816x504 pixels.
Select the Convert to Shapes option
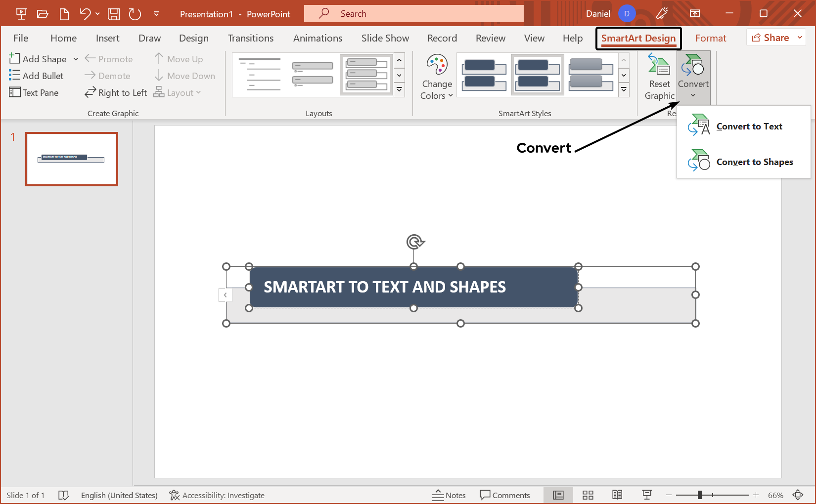coord(755,162)
